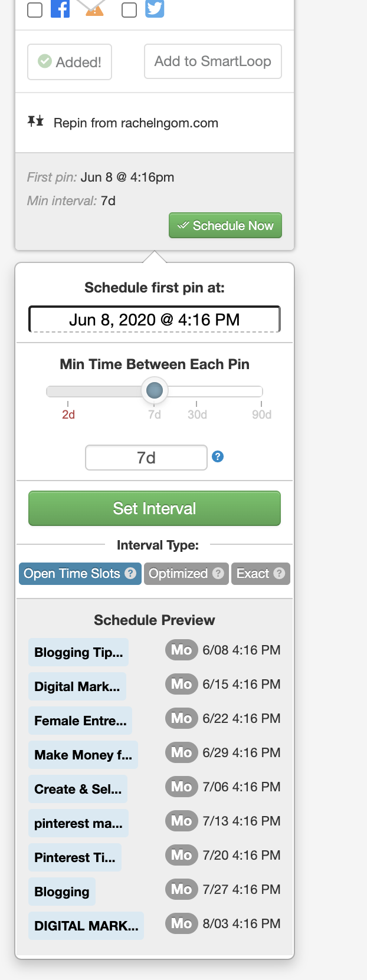Switch interval type to Exact
This screenshot has width=367, height=980.
(254, 573)
